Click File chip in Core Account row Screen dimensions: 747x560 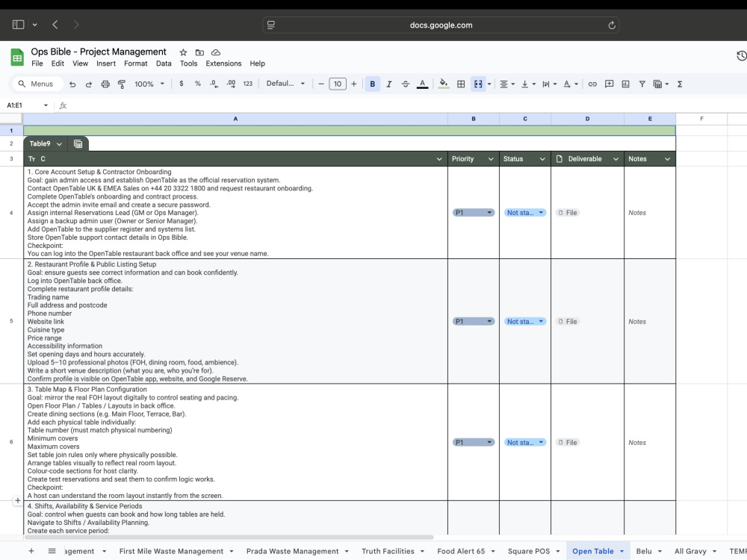(568, 213)
